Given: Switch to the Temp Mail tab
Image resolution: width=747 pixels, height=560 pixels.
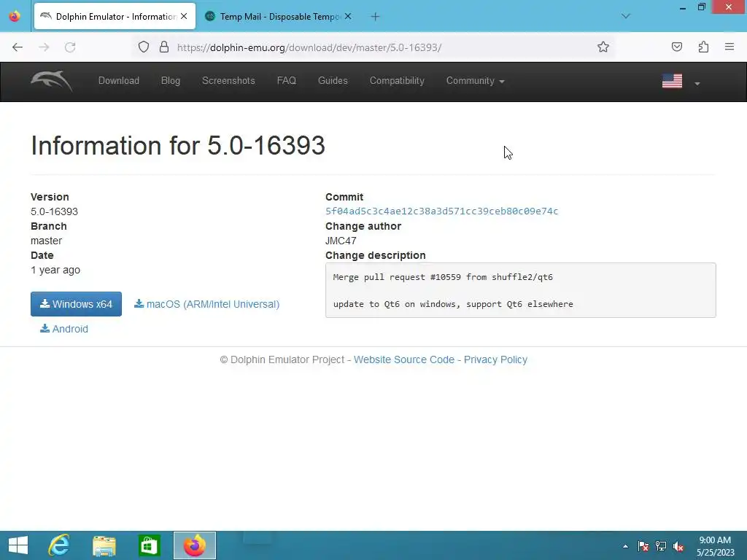Looking at the screenshot, I should click(x=279, y=17).
